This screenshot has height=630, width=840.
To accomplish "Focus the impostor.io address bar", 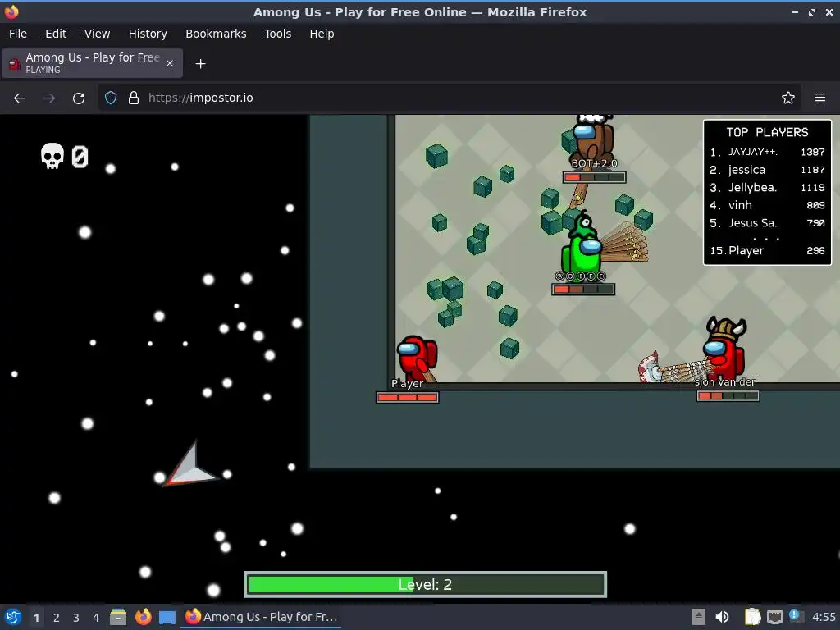I will tap(450, 98).
